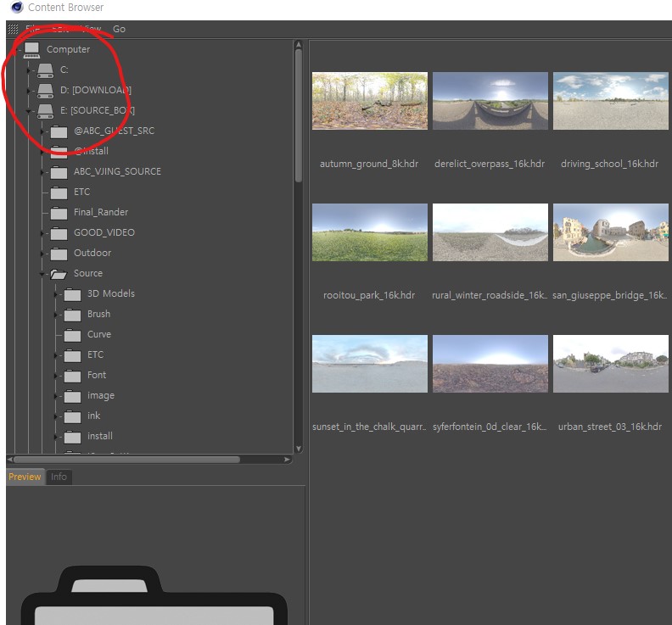Click the Brush folder icon
This screenshot has height=625, width=672.
(72, 315)
